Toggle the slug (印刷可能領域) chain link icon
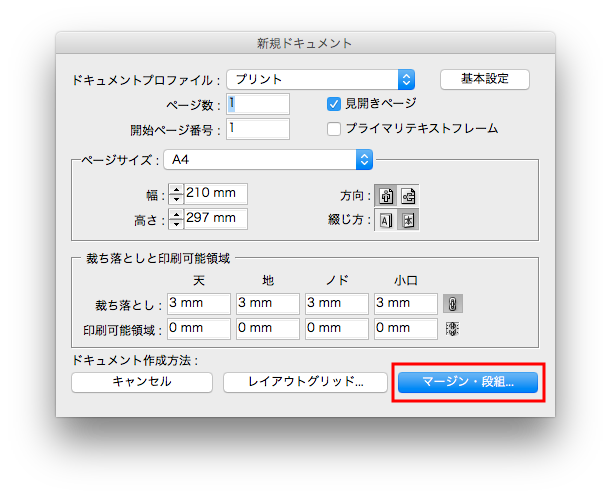Screen dimensions: 611x497 coord(453,328)
